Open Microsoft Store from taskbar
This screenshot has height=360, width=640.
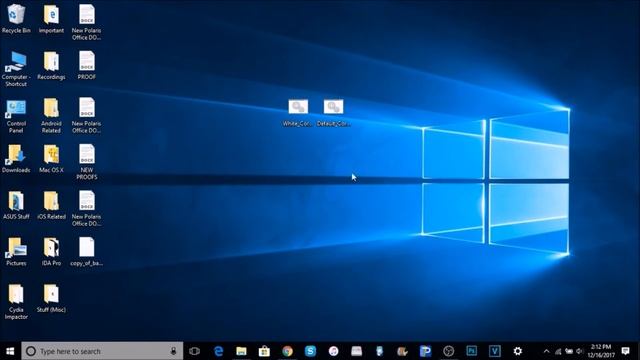pos(264,351)
